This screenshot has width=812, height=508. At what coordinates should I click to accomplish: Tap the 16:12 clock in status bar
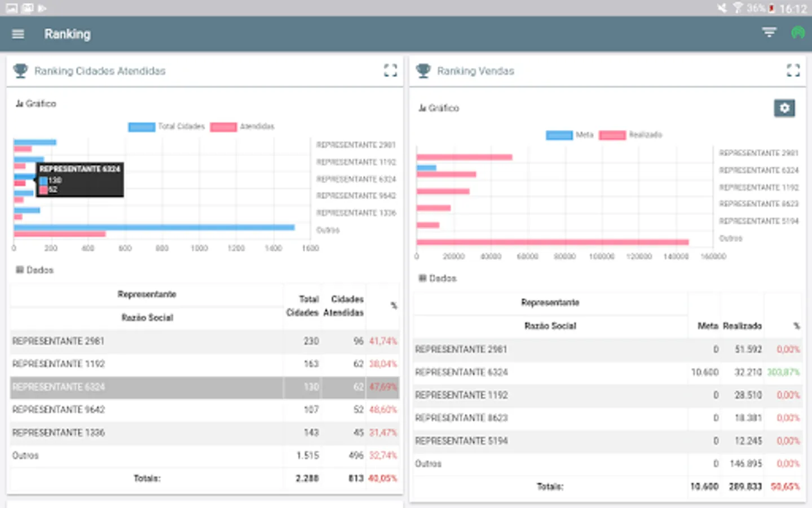[x=793, y=8]
